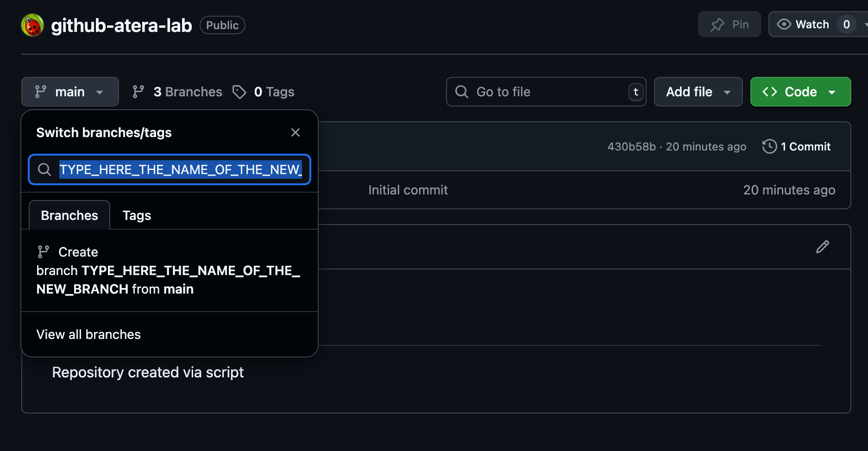
Task: Select the Branches tab
Action: coord(69,215)
